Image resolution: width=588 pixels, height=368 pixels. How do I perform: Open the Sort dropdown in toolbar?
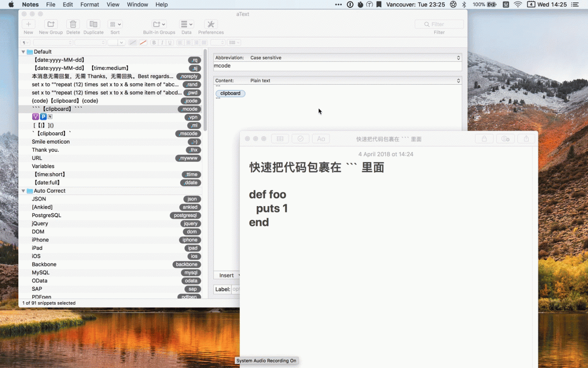click(115, 24)
